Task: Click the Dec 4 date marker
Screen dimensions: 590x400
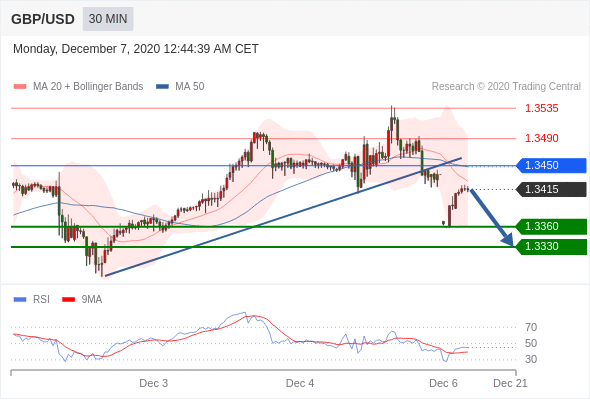Action: click(x=300, y=383)
